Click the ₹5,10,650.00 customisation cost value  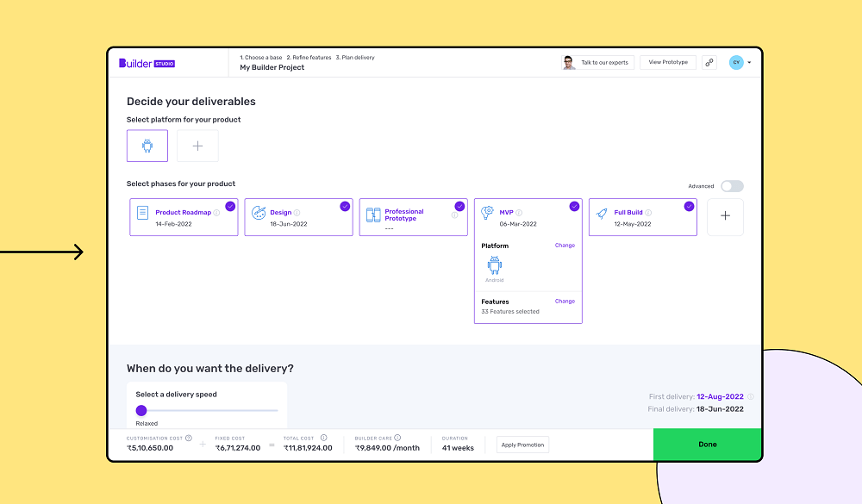point(150,448)
